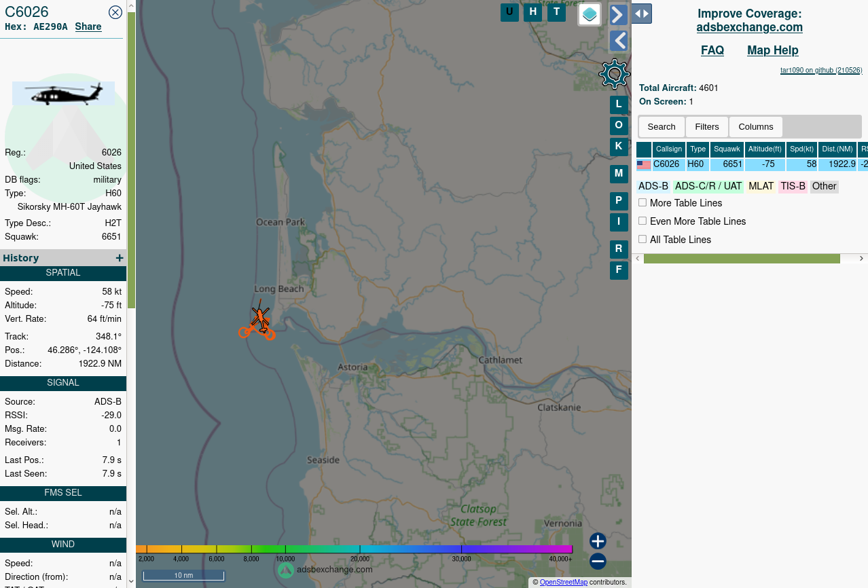This screenshot has height=588, width=868.
Task: Sort table by Altitude(ft) column
Action: point(765,149)
